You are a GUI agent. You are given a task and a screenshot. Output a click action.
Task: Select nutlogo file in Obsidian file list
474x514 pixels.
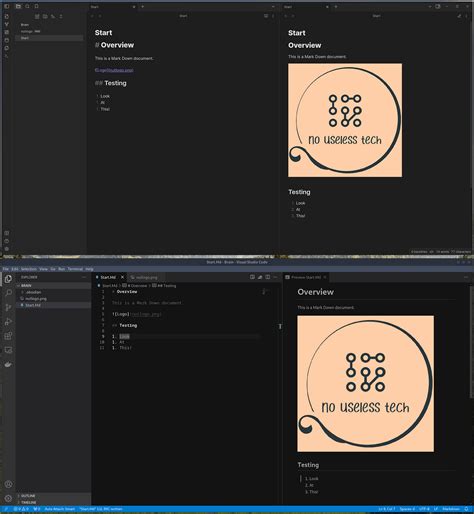pos(49,31)
